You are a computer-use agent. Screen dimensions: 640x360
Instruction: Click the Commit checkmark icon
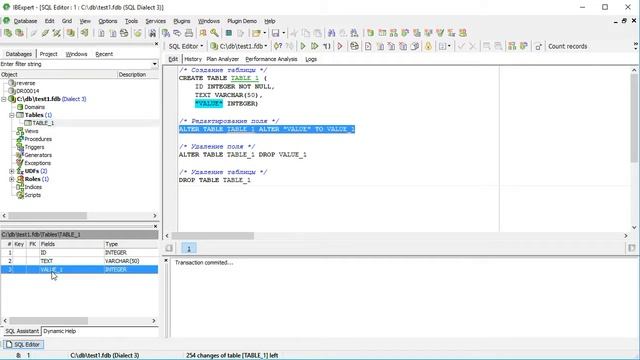[461, 47]
